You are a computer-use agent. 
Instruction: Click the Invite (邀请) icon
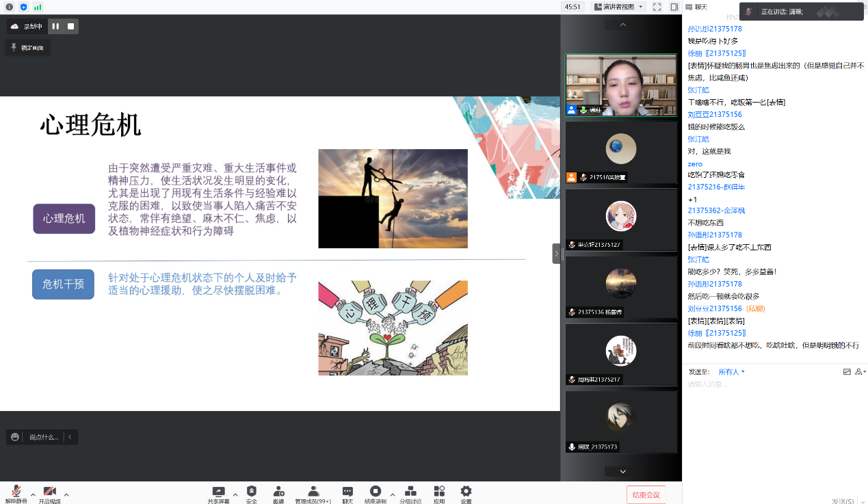coord(278,492)
